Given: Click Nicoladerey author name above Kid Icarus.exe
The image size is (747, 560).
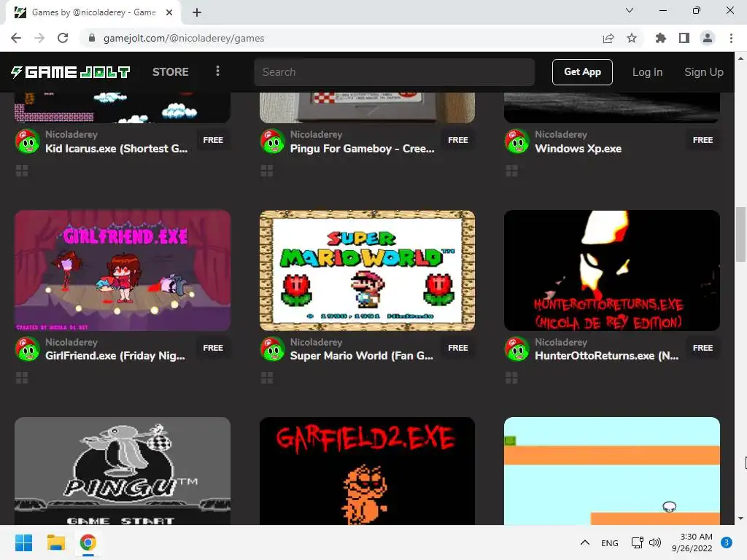Looking at the screenshot, I should tap(71, 134).
